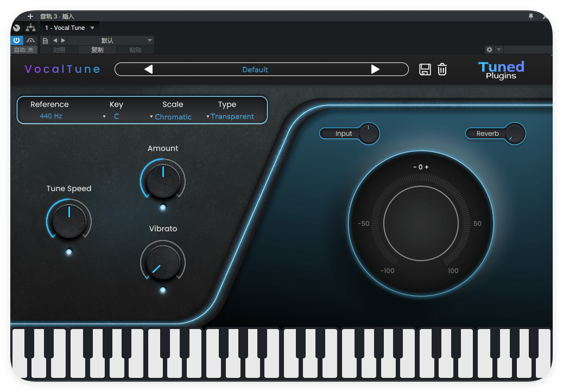
Task: Select previous VocalTune preset left arrow
Action: tap(148, 69)
